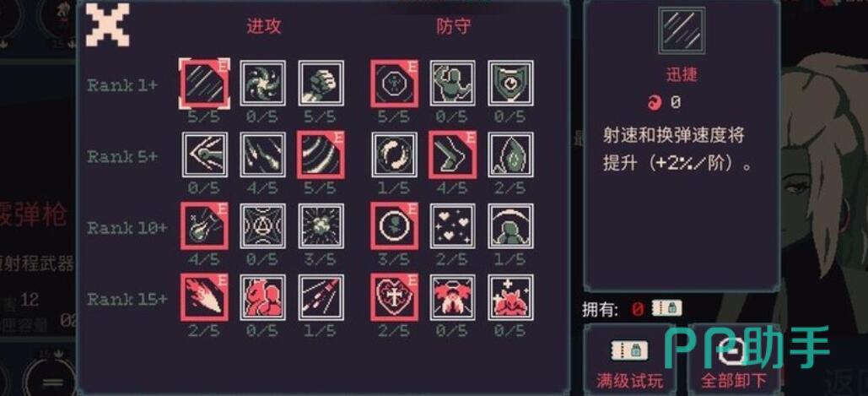Select the equipped 迅捷 slash skill icon
Viewport: 868px width, 396px height.
pyautogui.click(x=205, y=83)
